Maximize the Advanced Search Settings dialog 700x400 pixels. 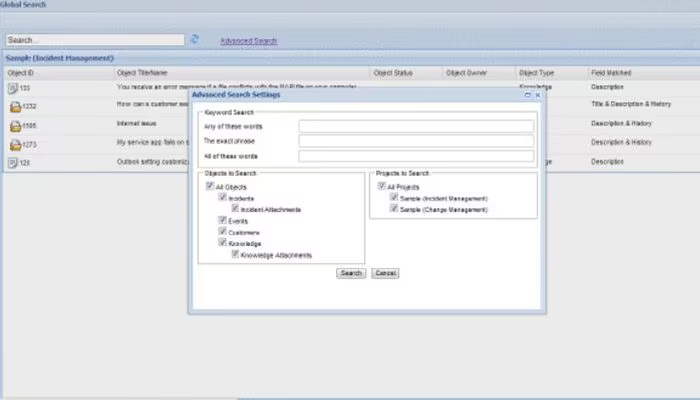tap(528, 95)
